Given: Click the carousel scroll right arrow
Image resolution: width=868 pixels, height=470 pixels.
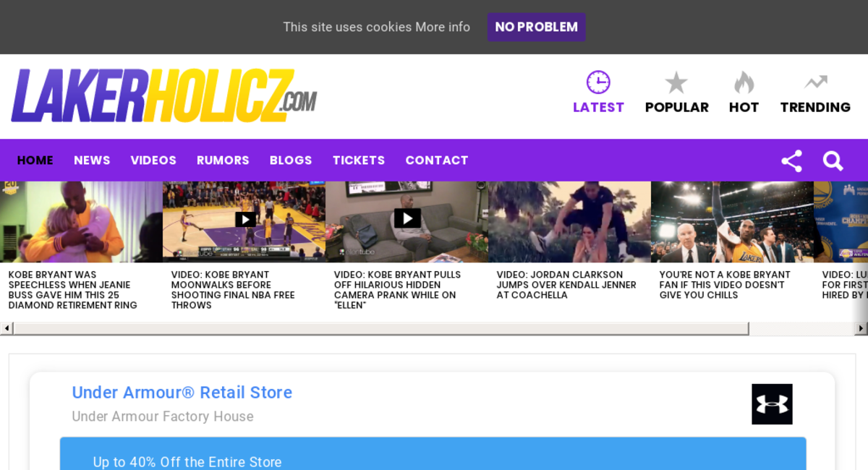Looking at the screenshot, I should [861, 328].
